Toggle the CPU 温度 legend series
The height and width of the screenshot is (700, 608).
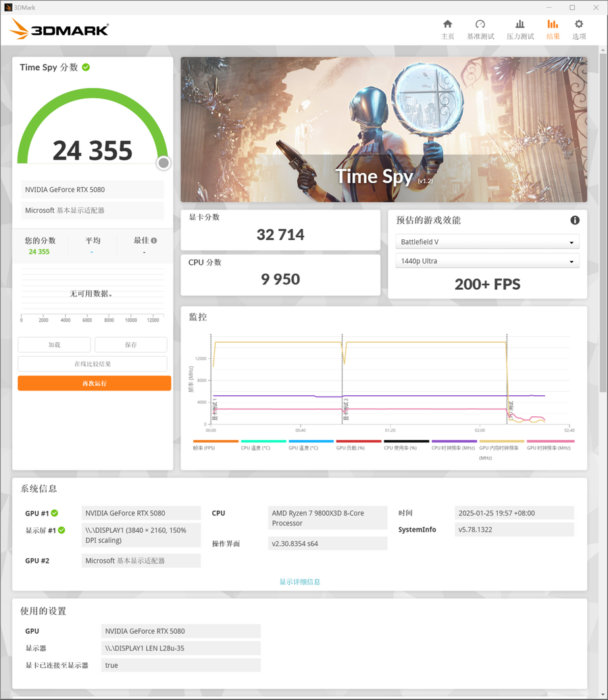(x=263, y=442)
